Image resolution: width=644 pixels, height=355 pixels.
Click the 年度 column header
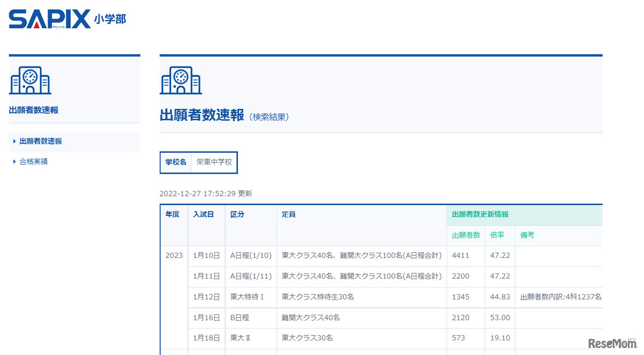172,215
